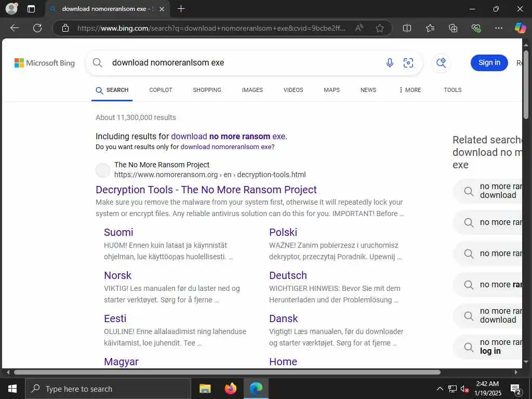Viewport: 532px width, 399px height.
Task: Search only for 'download nomoreranlsom exe' link
Action: pyautogui.click(x=226, y=147)
